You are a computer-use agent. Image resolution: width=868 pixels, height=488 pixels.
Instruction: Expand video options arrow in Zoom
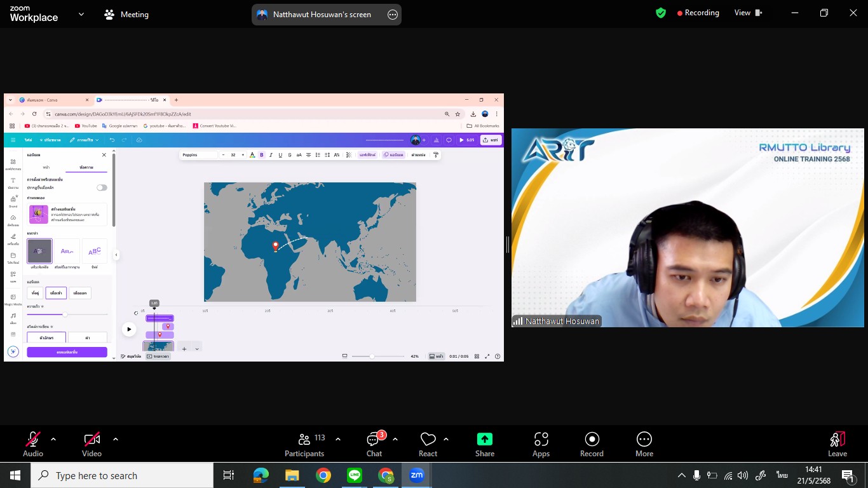coord(116,439)
